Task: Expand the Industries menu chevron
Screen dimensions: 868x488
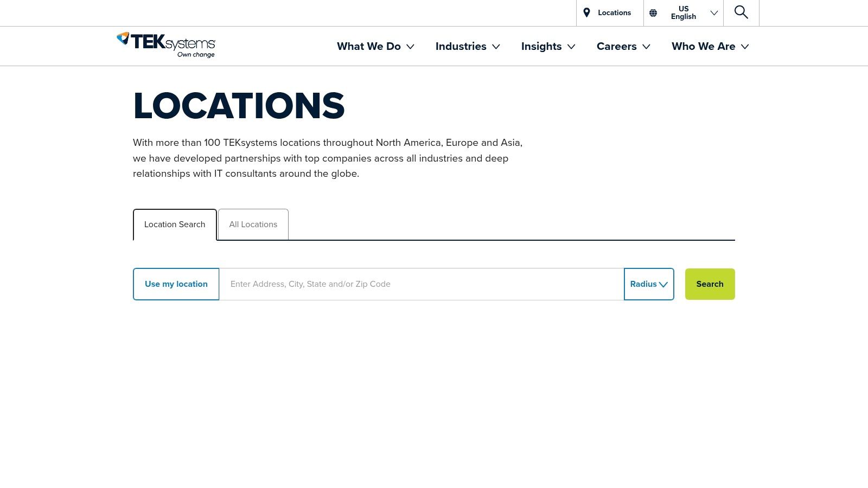Action: [496, 47]
